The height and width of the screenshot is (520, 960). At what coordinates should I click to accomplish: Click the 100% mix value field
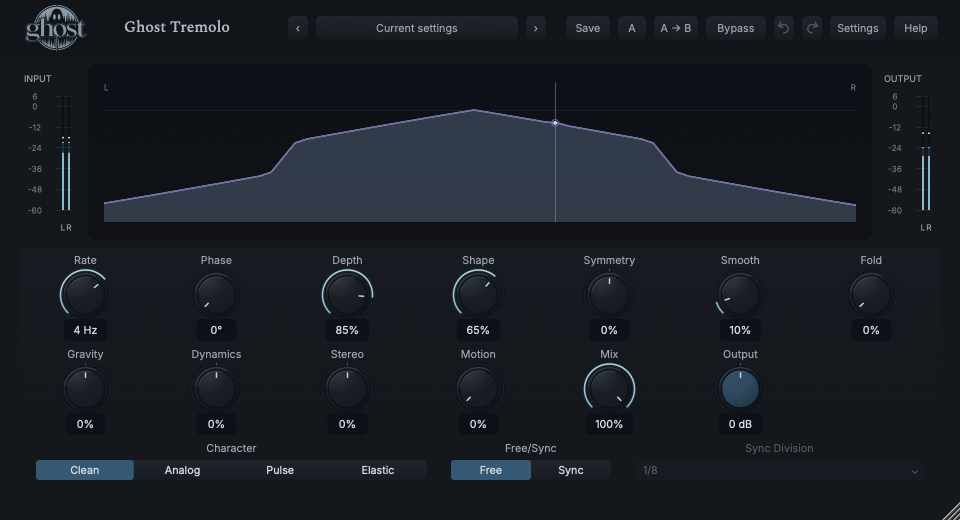click(609, 424)
